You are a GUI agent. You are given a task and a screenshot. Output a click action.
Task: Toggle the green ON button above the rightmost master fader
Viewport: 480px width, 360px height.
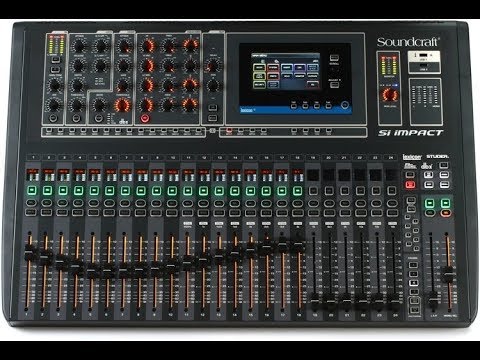pos(445,203)
